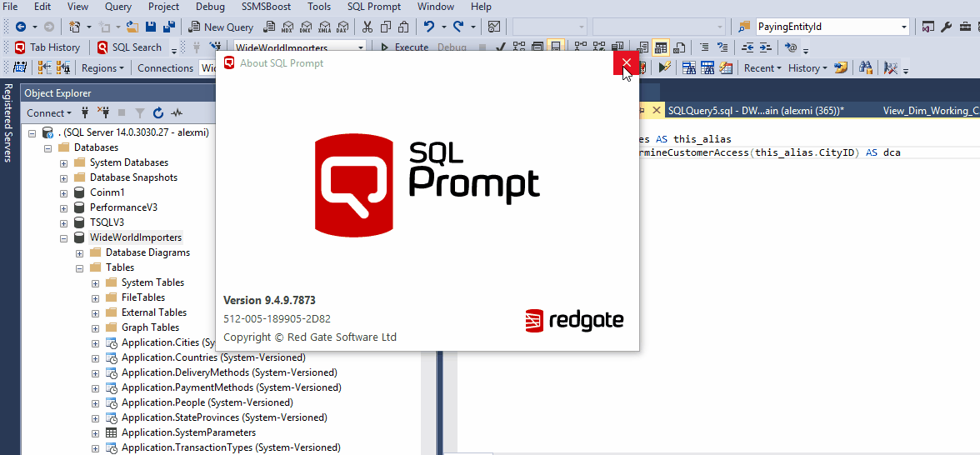Click the binoculars find icon
This screenshot has width=980, height=455.
coord(865,68)
